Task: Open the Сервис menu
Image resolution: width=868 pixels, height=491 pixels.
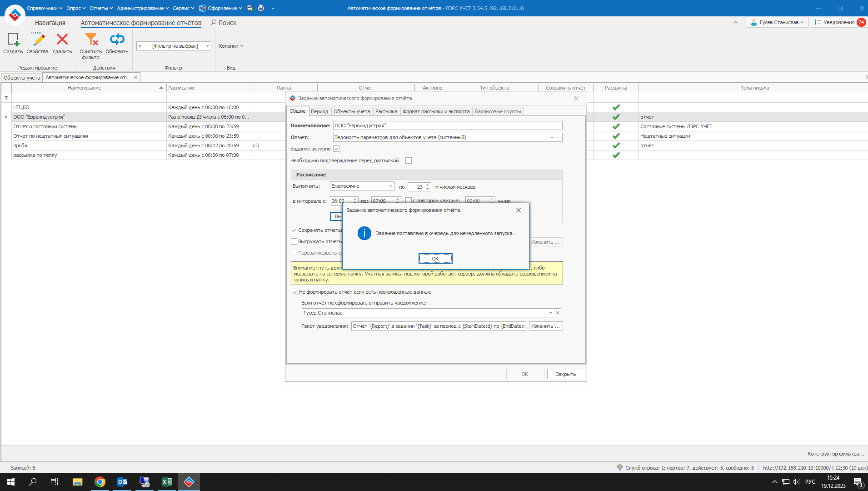Action: 184,8
